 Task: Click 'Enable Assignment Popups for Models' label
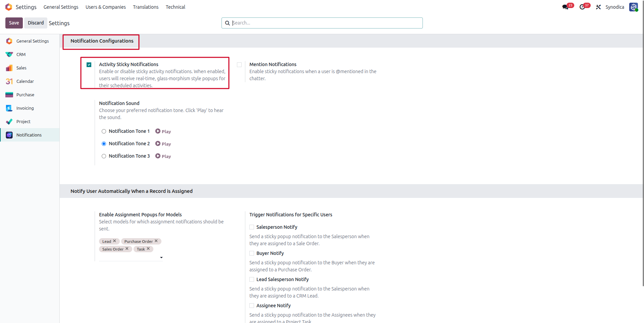click(140, 215)
